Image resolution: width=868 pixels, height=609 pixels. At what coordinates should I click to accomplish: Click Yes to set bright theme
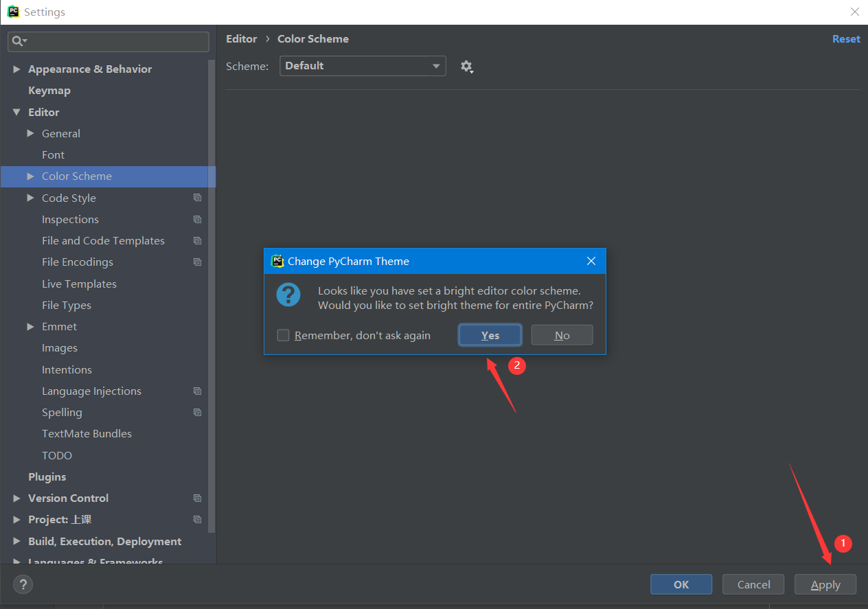pyautogui.click(x=490, y=335)
